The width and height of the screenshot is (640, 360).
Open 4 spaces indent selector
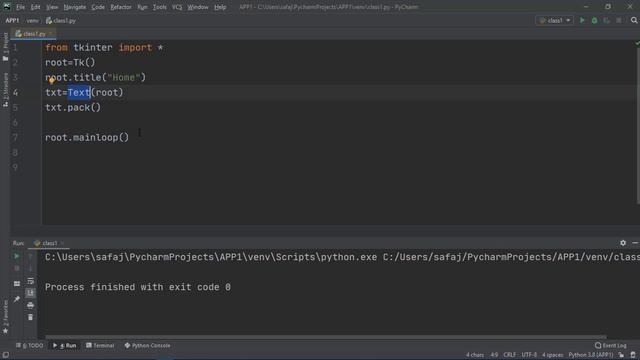point(553,355)
